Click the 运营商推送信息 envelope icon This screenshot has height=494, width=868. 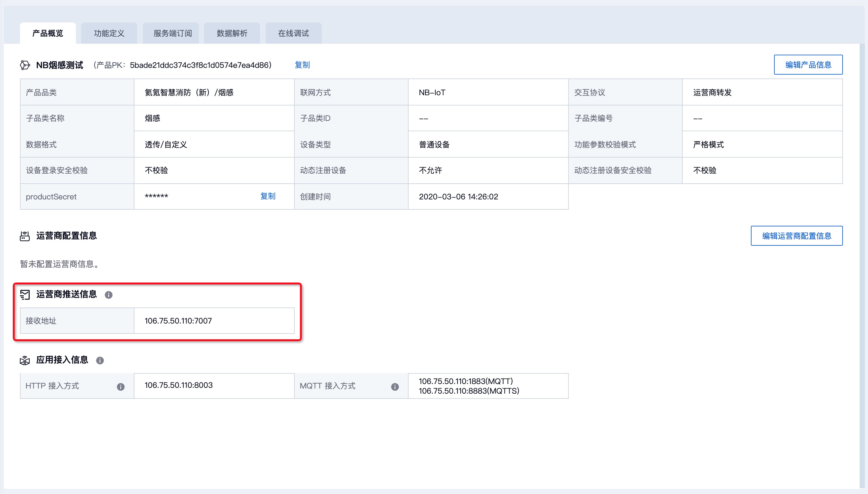(25, 295)
